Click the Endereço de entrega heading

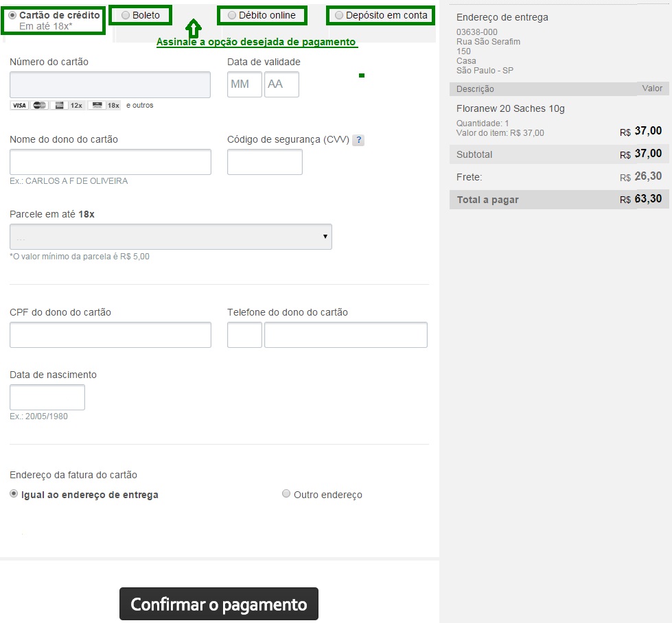pyautogui.click(x=502, y=18)
